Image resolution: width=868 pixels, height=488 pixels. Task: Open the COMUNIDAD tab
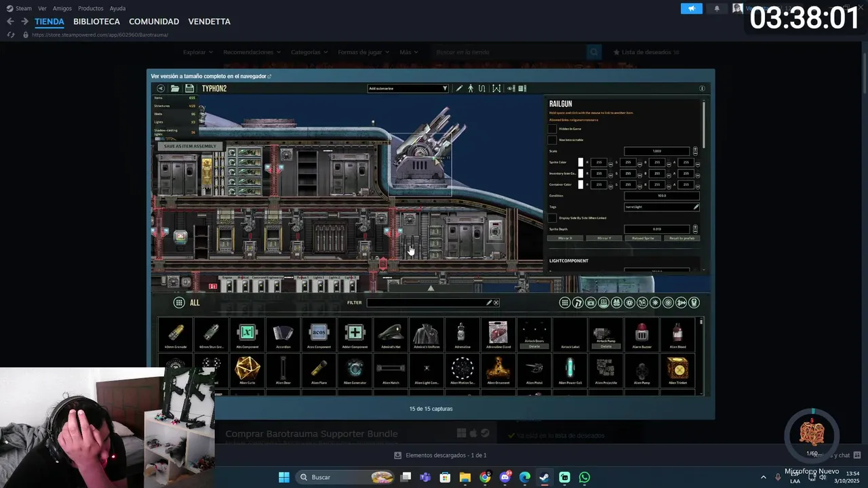pos(154,22)
